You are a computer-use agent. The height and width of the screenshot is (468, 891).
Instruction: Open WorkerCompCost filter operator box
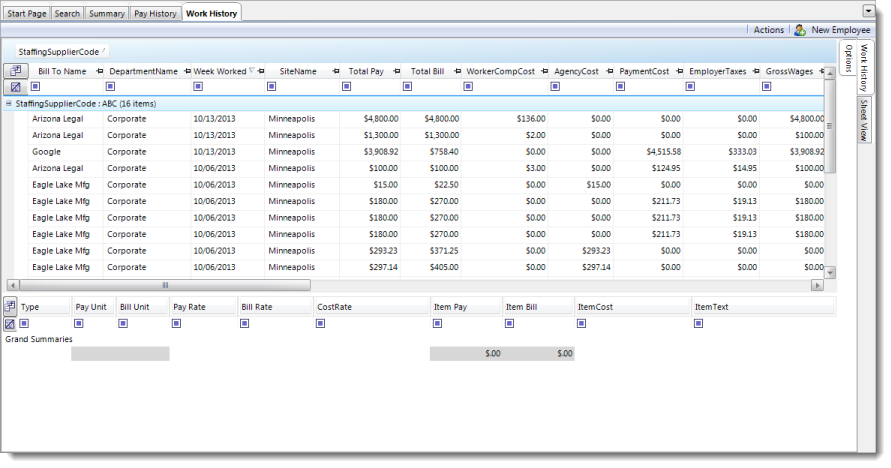[468, 86]
